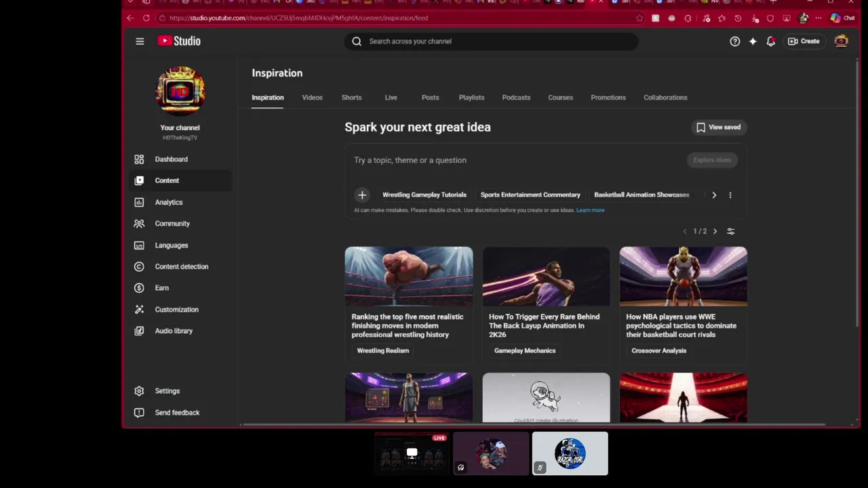Open the Back Layup Animation idea thumbnail
This screenshot has width=868, height=488.
click(x=546, y=277)
